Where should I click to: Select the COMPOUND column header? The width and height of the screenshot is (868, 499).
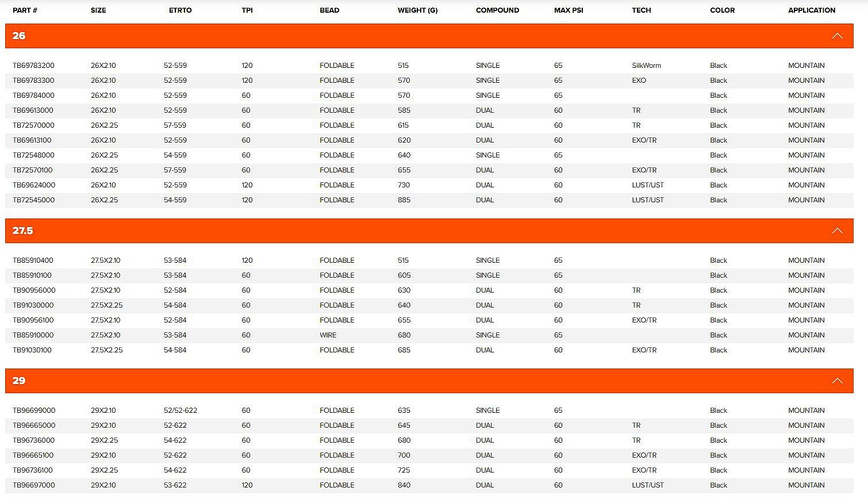497,10
